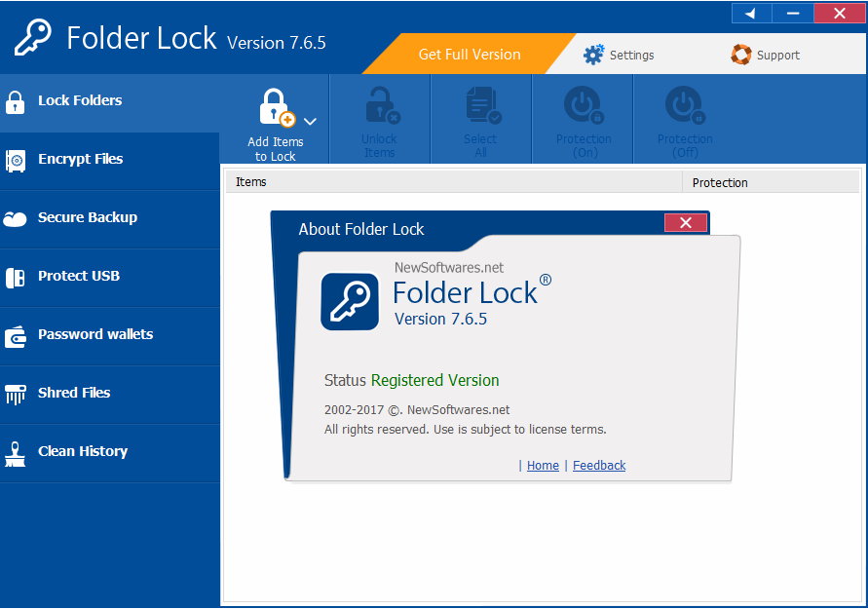Click the key app logo in About dialog
Screen dimensions: 868x609
pos(350,302)
